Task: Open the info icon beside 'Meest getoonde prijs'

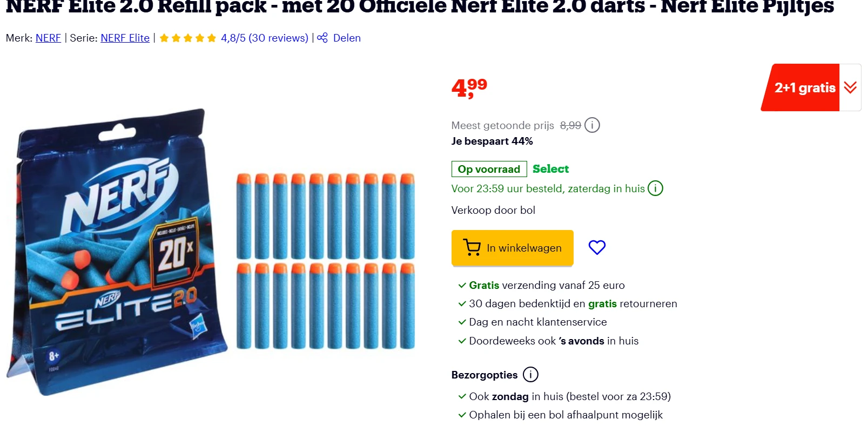Action: [x=592, y=125]
